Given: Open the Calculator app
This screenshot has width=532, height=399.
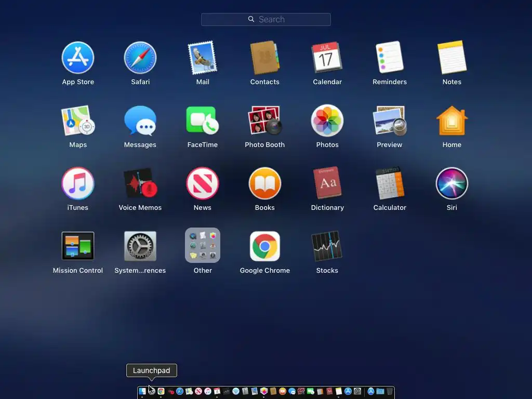Looking at the screenshot, I should click(390, 182).
